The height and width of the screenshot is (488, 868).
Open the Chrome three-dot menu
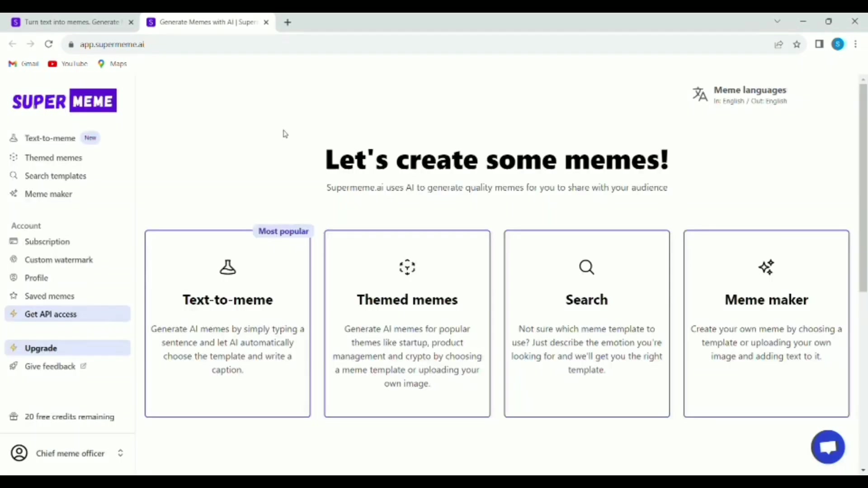click(x=855, y=44)
